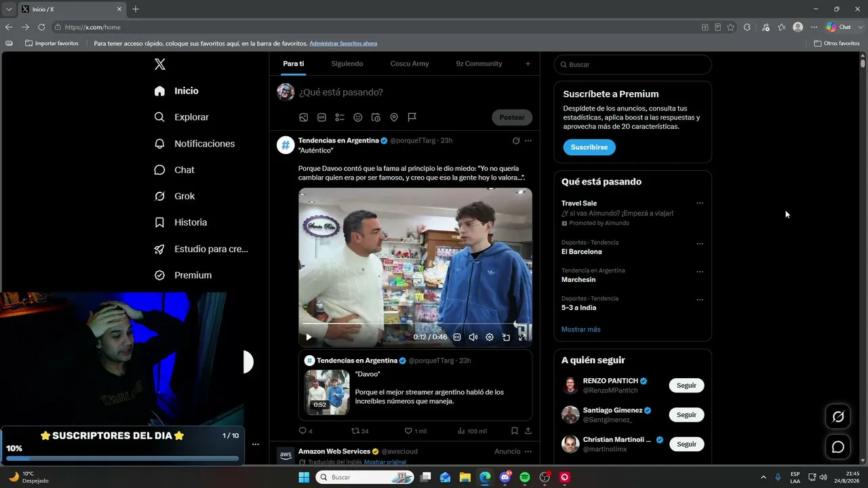The height and width of the screenshot is (488, 868).
Task: Enter fullscreen on the video
Action: pos(522,337)
